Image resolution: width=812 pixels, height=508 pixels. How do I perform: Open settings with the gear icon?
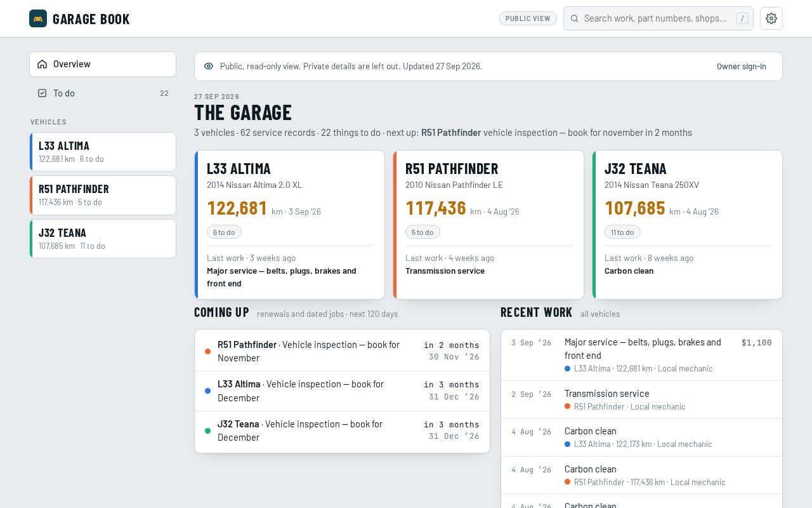coord(771,18)
